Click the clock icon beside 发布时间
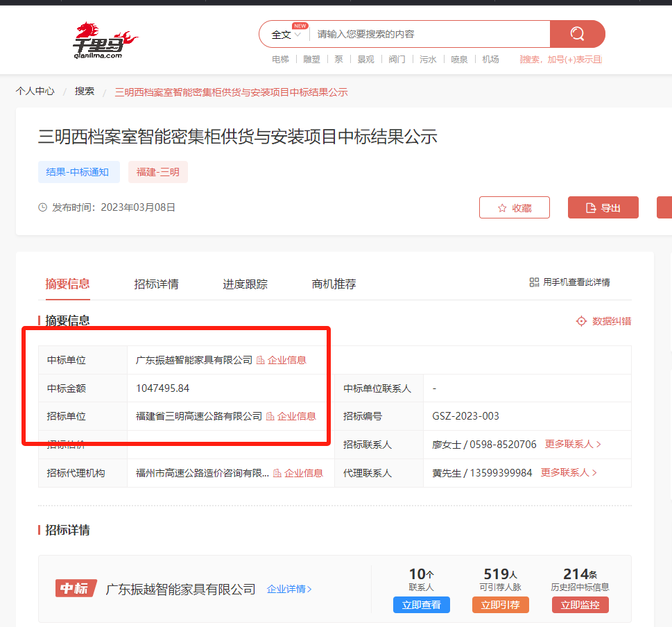672x627 pixels. [42, 207]
